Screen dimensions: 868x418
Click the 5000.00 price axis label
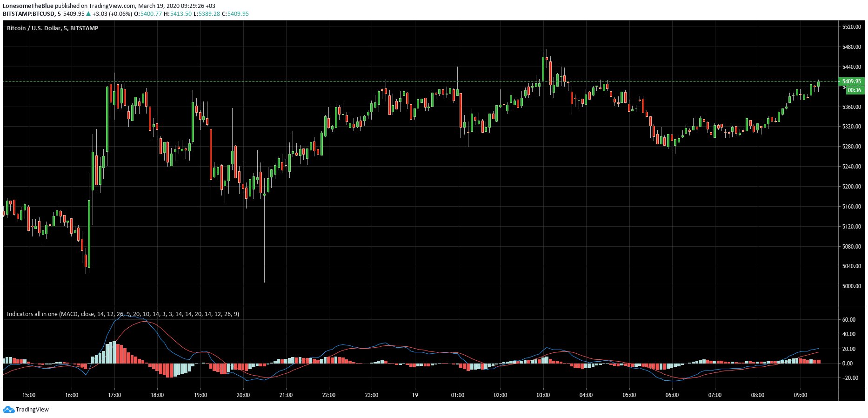pyautogui.click(x=852, y=286)
